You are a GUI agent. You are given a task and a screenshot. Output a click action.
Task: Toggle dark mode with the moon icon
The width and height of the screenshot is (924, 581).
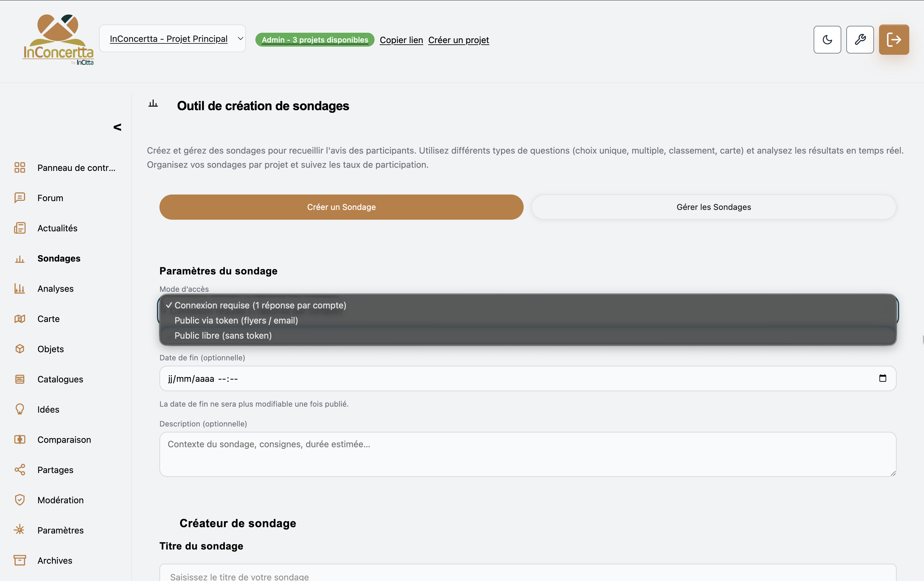[x=827, y=40]
